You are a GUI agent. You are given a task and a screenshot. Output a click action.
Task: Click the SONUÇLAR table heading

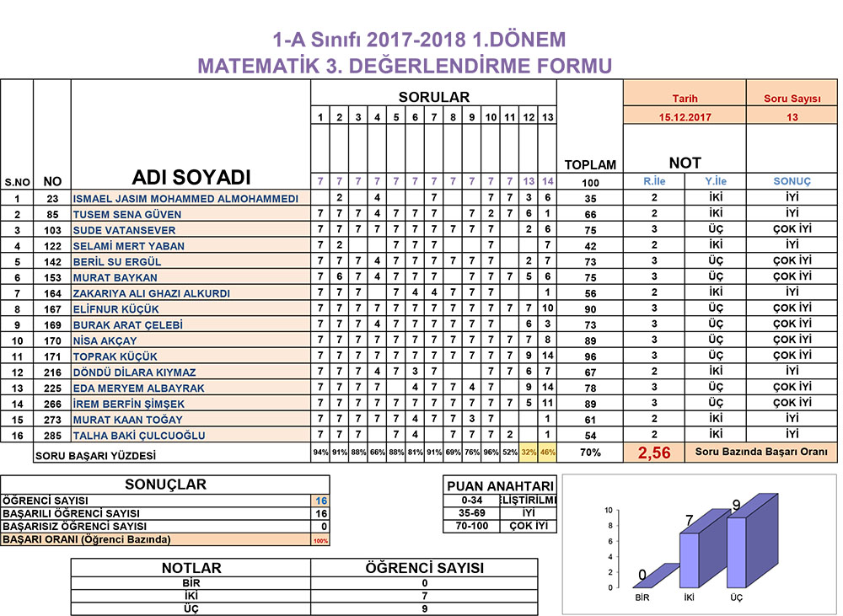[165, 485]
